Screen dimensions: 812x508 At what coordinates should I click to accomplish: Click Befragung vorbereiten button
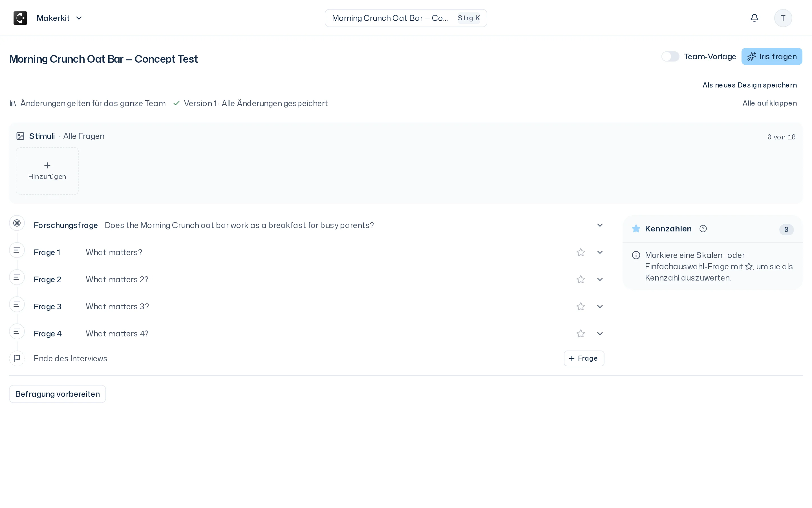coord(58,394)
